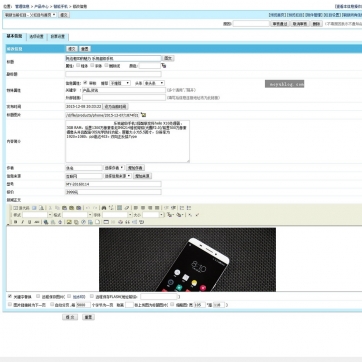Image resolution: width=362 pixels, height=362 pixels.
Task: Apply Underline in editor toolbar
Action: 29,222
